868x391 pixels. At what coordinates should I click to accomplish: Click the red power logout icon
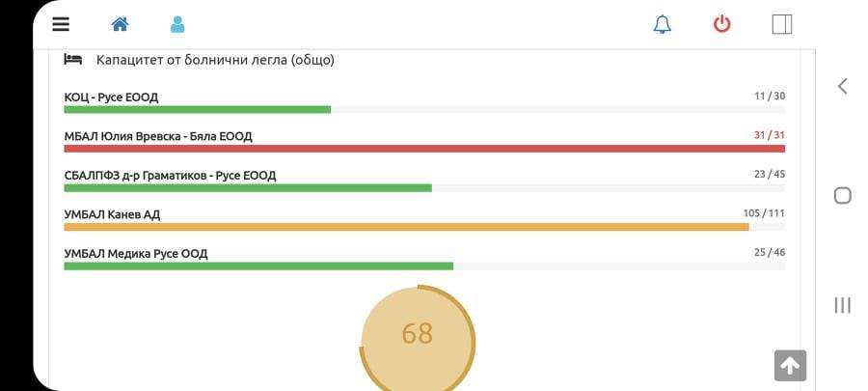coord(721,24)
